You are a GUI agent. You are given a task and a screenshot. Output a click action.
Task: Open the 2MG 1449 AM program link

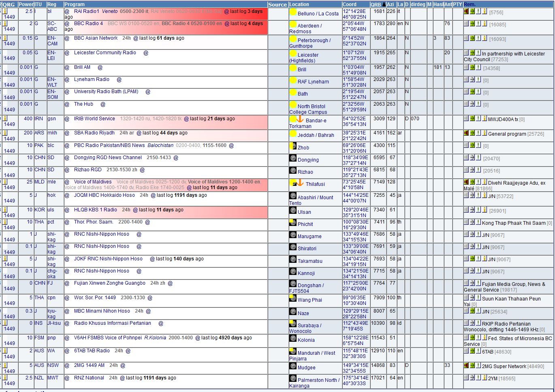coord(89,365)
